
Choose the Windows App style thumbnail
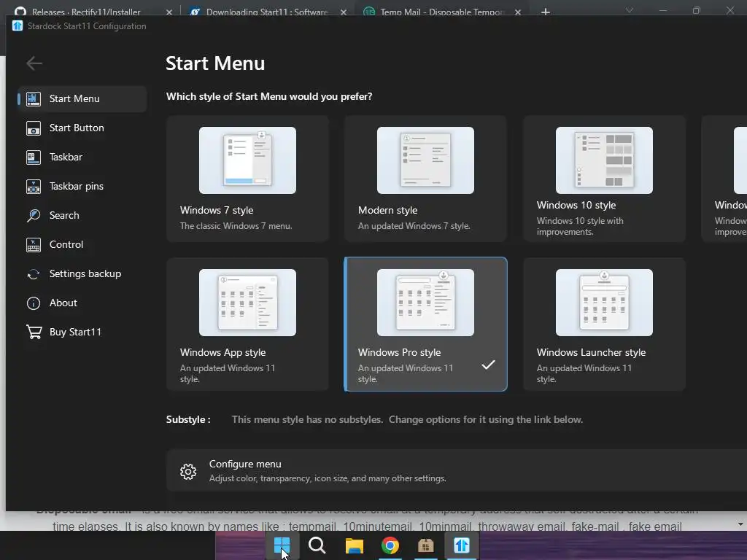point(247,303)
